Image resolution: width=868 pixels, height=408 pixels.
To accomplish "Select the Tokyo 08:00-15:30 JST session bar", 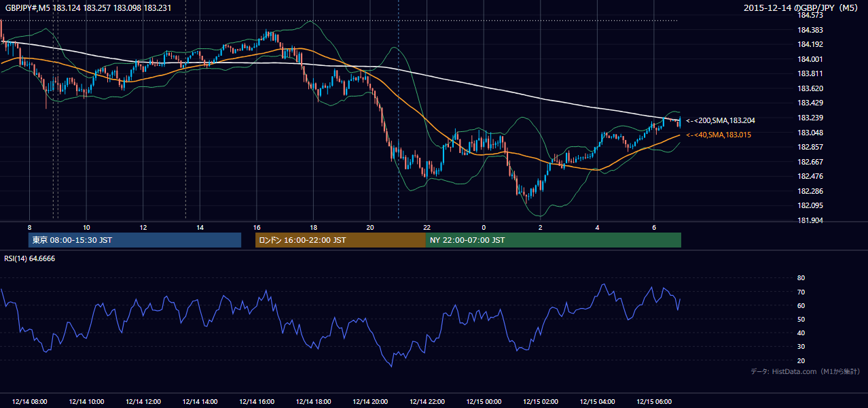I will tap(135, 240).
